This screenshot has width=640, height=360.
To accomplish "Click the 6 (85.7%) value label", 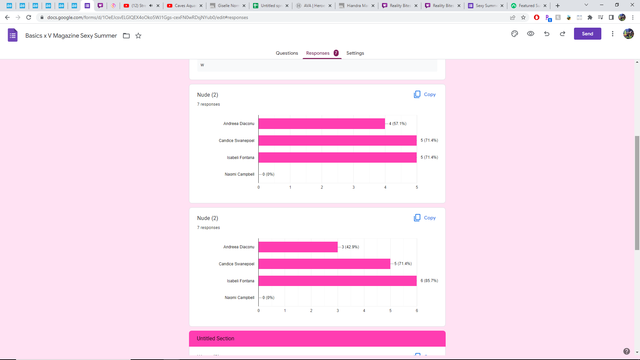I will pos(429,281).
